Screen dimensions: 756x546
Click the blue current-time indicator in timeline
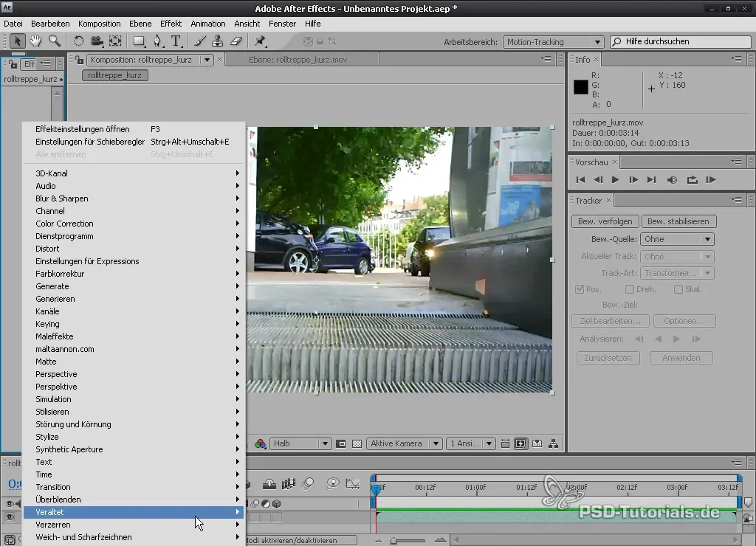click(376, 488)
